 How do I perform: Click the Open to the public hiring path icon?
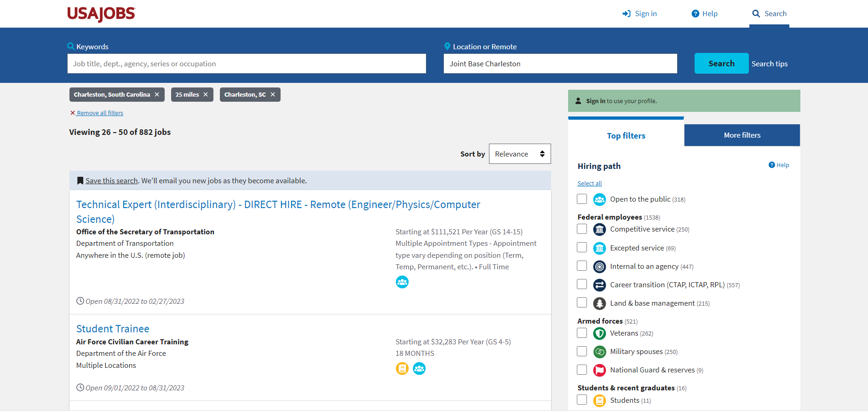point(599,199)
